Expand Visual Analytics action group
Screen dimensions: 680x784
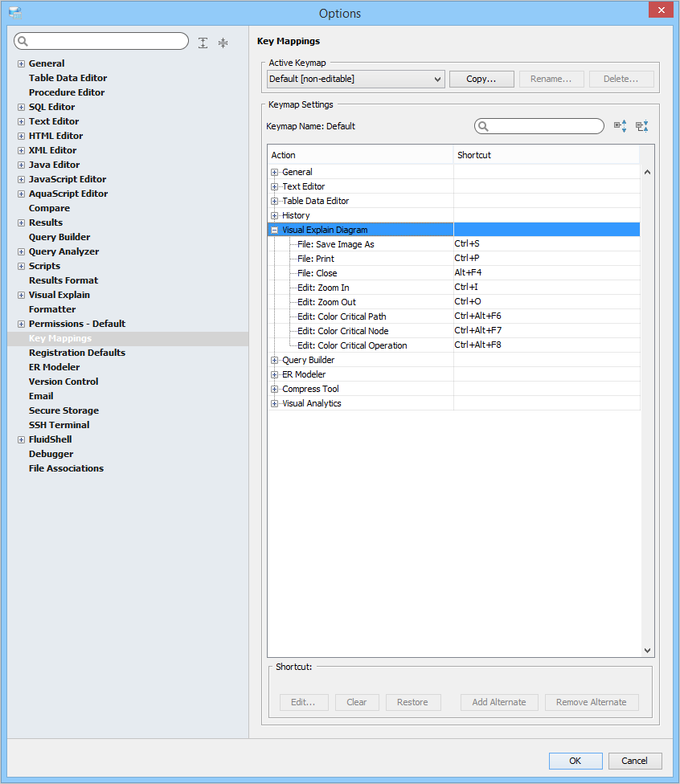click(x=274, y=403)
